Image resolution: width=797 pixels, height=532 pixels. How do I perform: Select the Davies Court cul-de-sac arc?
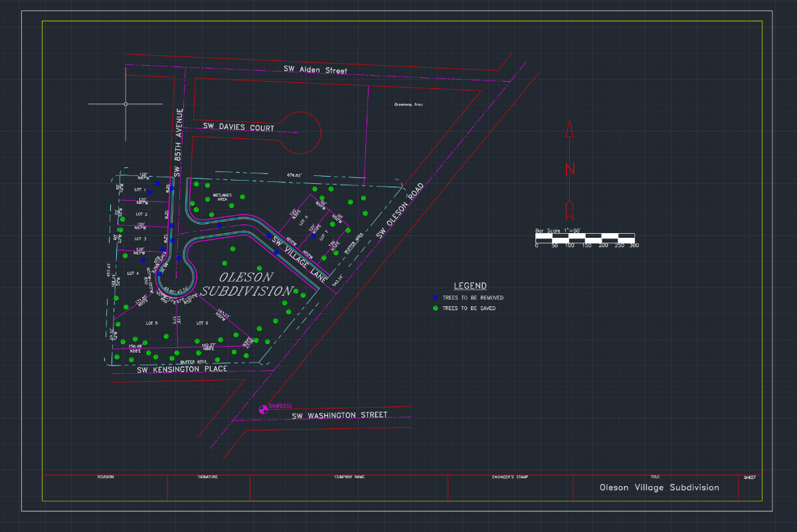pos(301,132)
